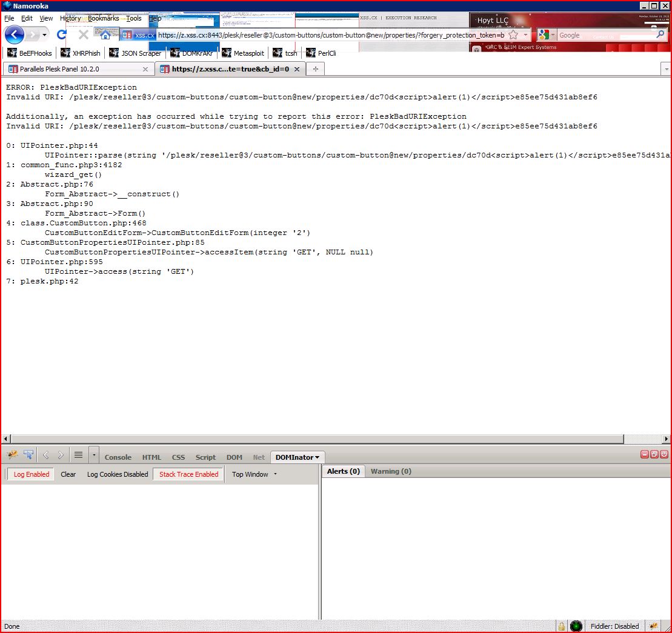Click inside the Google search box

tap(606, 35)
